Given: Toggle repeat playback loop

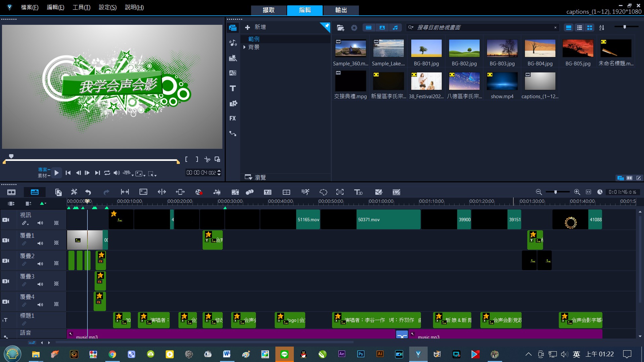Looking at the screenshot, I should coord(107,173).
